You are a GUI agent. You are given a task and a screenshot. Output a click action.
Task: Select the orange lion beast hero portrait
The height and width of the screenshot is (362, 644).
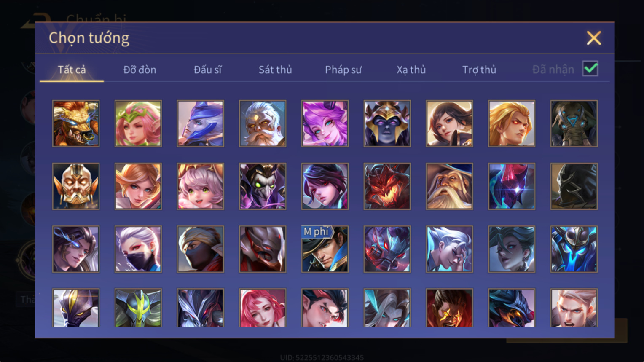[x=76, y=123]
